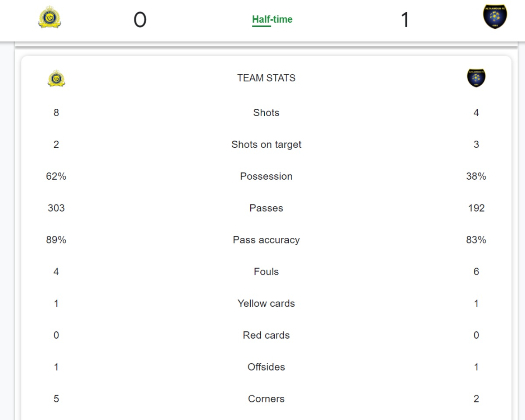Click the Al Nassr crest beside TEAM STATS
The image size is (525, 420).
pos(56,79)
